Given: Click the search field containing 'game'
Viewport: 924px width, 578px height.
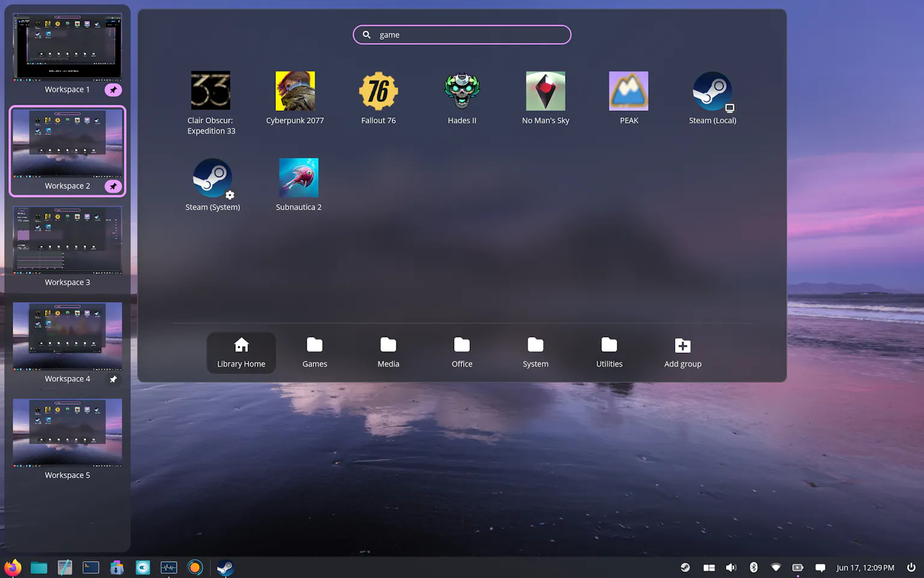Looking at the screenshot, I should [x=462, y=35].
